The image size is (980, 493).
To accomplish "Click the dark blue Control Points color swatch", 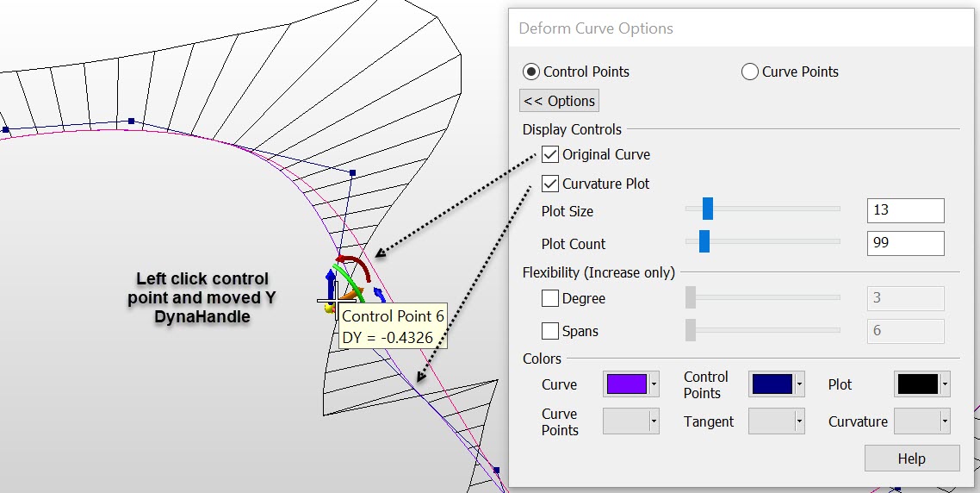I will click(772, 384).
